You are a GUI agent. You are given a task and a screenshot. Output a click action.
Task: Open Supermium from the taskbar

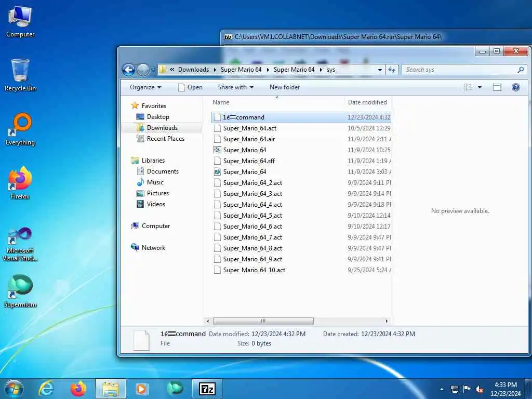(175, 389)
